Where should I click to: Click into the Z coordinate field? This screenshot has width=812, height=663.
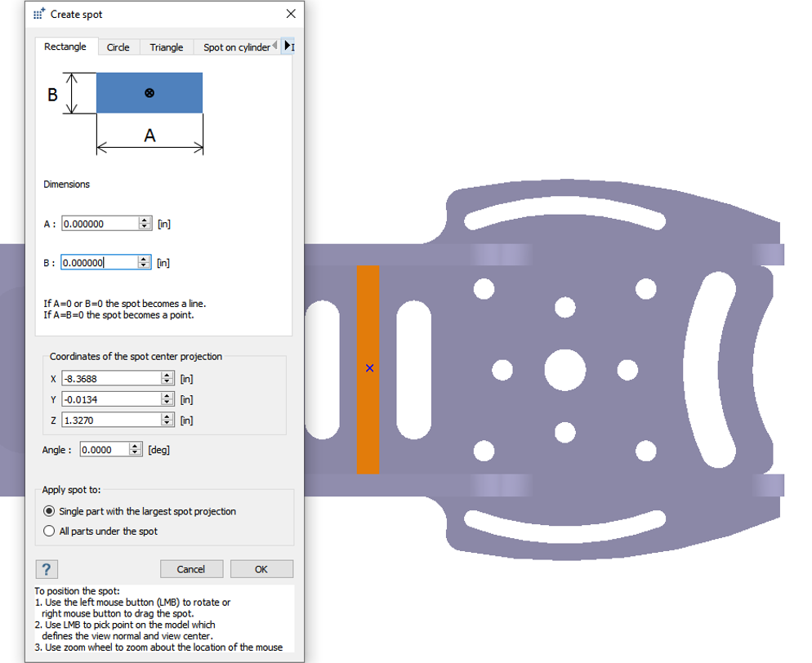(111, 420)
